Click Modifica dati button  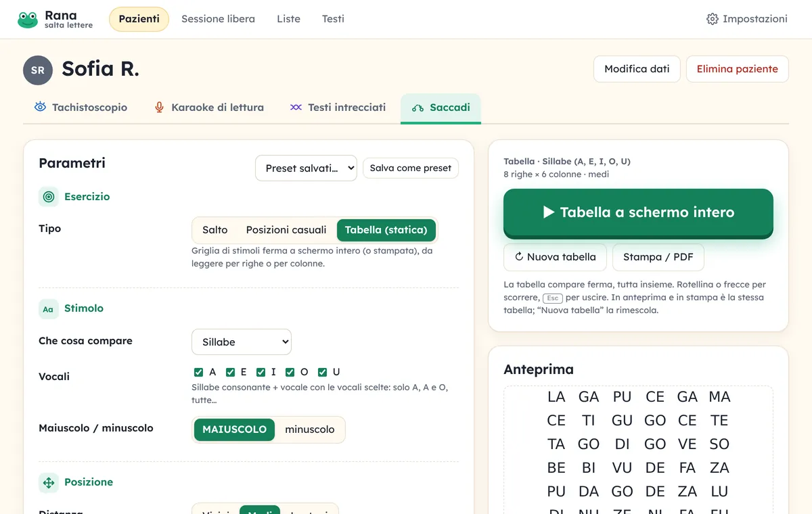tap(637, 69)
